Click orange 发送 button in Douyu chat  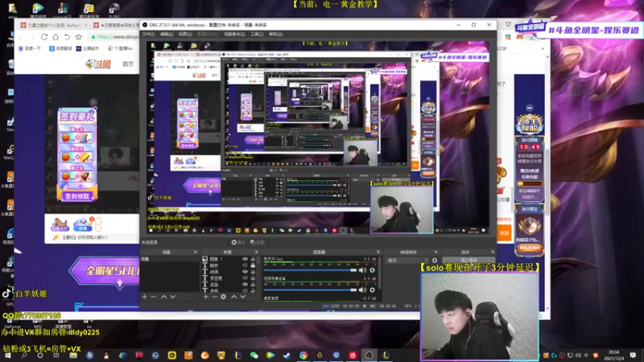tap(505, 232)
